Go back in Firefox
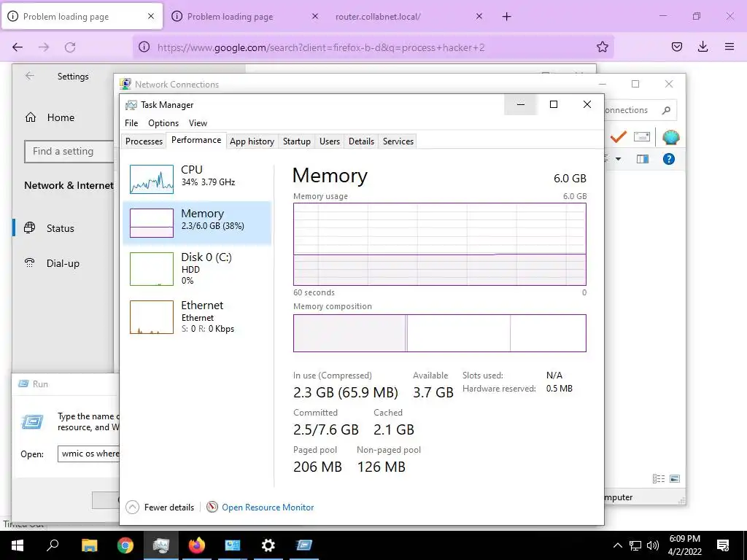 pyautogui.click(x=18, y=47)
